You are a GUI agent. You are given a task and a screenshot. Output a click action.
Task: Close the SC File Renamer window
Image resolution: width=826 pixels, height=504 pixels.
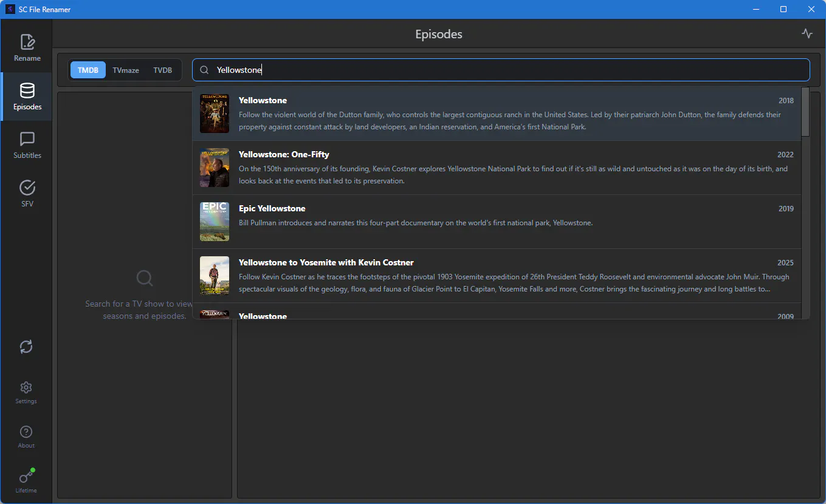tap(811, 9)
